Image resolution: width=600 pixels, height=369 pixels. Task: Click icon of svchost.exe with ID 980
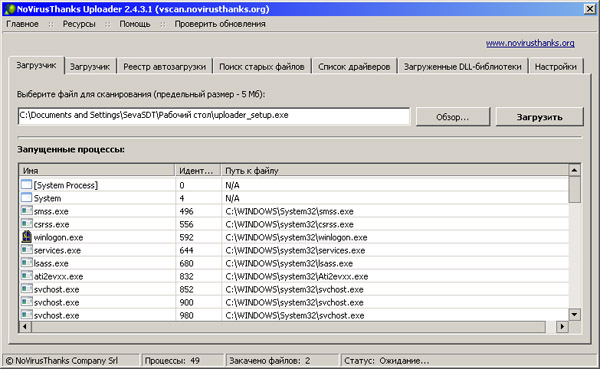click(x=26, y=315)
